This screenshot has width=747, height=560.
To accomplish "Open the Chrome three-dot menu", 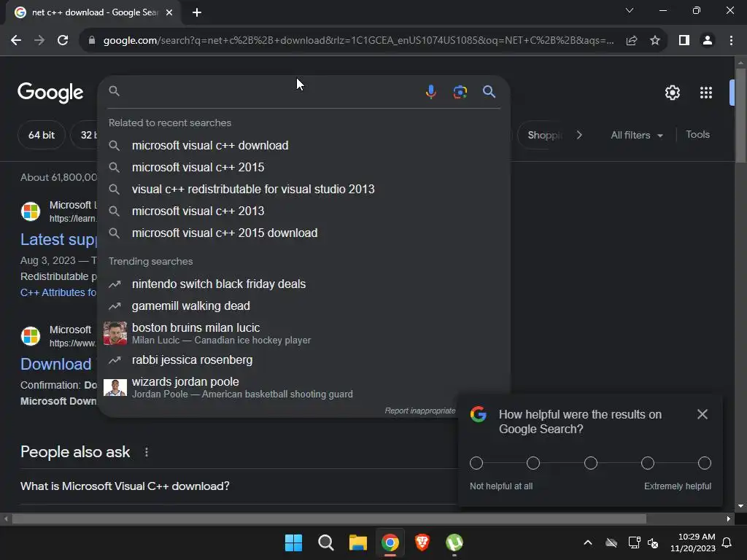I will (x=731, y=41).
